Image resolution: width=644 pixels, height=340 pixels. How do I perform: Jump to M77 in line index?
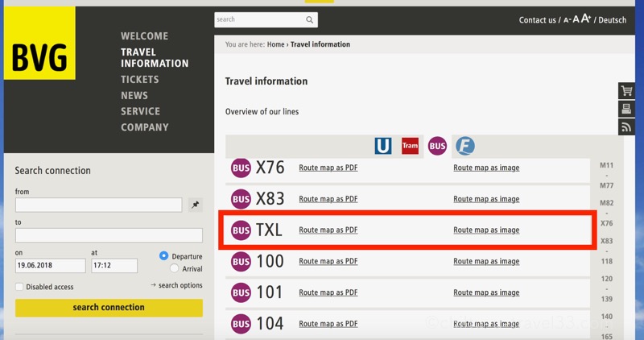(607, 185)
